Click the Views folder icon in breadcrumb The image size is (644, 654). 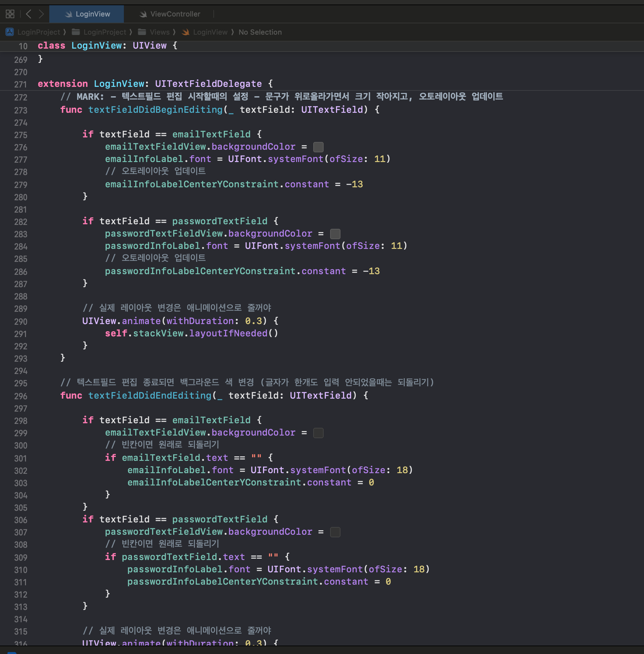click(x=142, y=32)
